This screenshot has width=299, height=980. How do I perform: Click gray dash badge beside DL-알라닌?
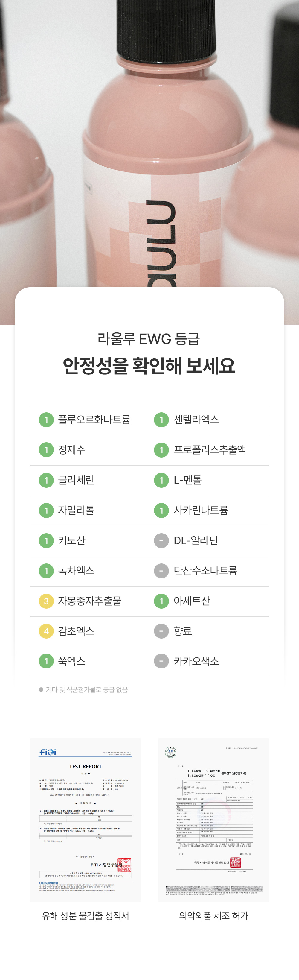pos(161,541)
